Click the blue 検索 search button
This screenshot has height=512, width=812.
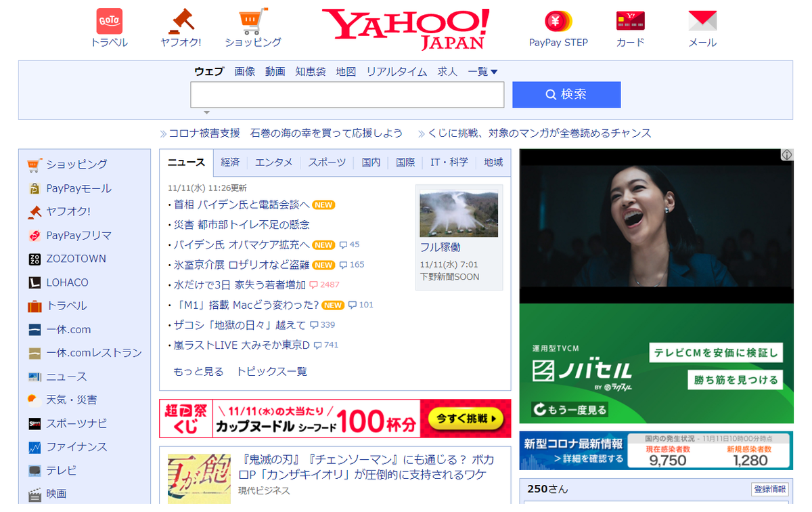(566, 95)
